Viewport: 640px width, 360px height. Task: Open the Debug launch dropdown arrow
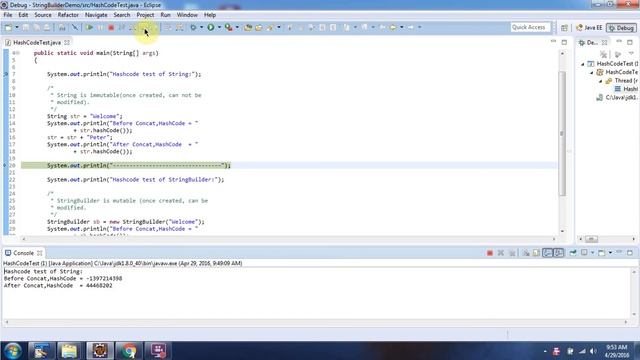point(201,27)
